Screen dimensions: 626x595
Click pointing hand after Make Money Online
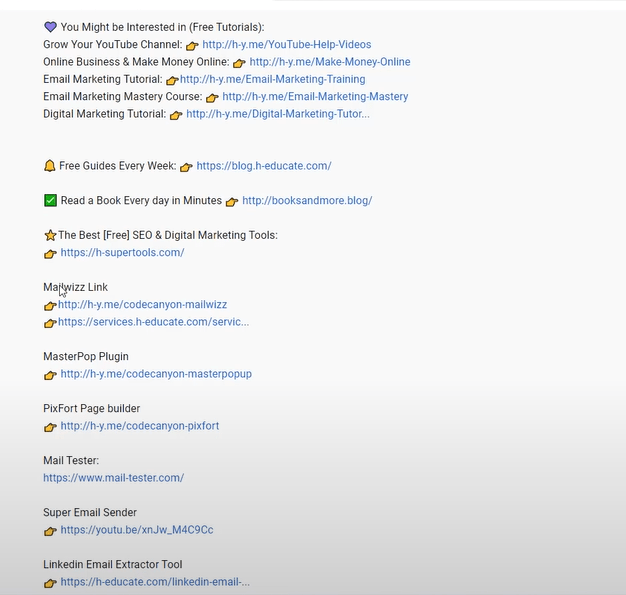pyautogui.click(x=239, y=63)
